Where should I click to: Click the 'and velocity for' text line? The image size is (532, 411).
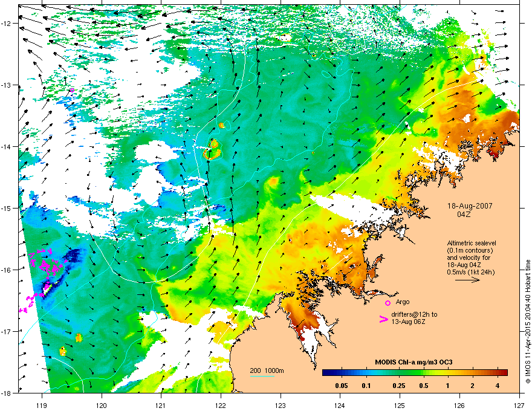468,257
